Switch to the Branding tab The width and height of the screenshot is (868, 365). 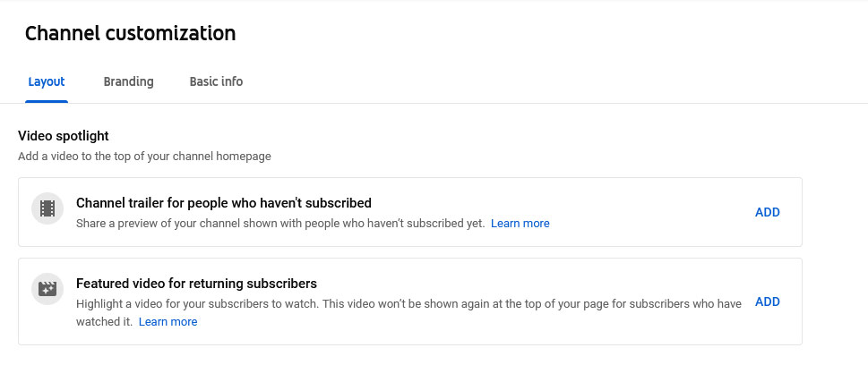click(x=128, y=81)
